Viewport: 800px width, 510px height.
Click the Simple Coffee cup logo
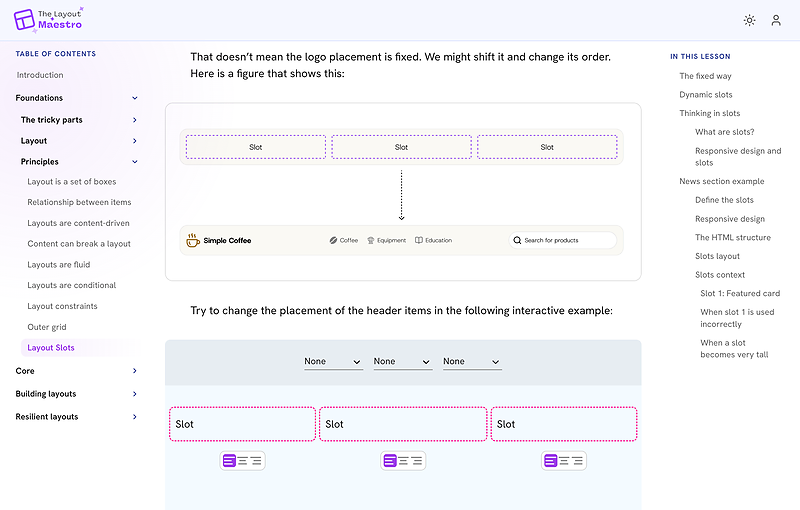tap(193, 240)
